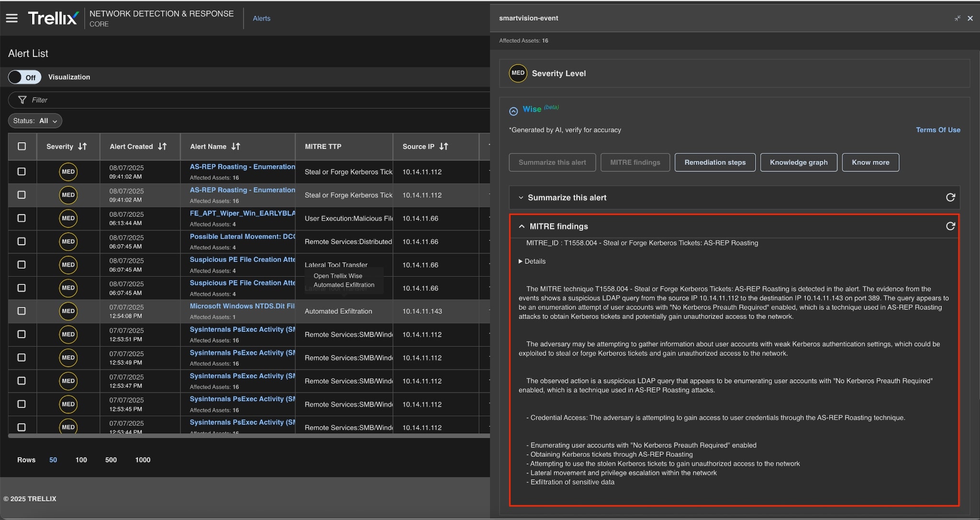
Task: Open the Status All dropdown
Action: (x=35, y=121)
